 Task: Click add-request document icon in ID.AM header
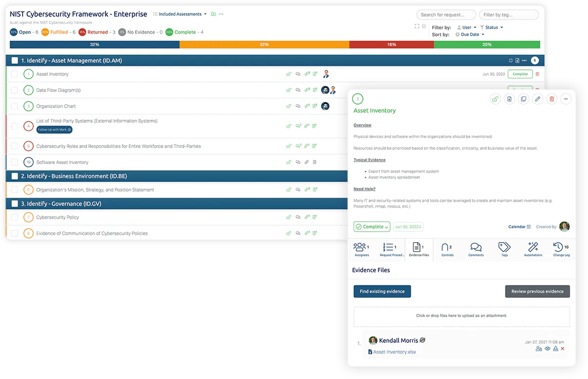tap(518, 61)
